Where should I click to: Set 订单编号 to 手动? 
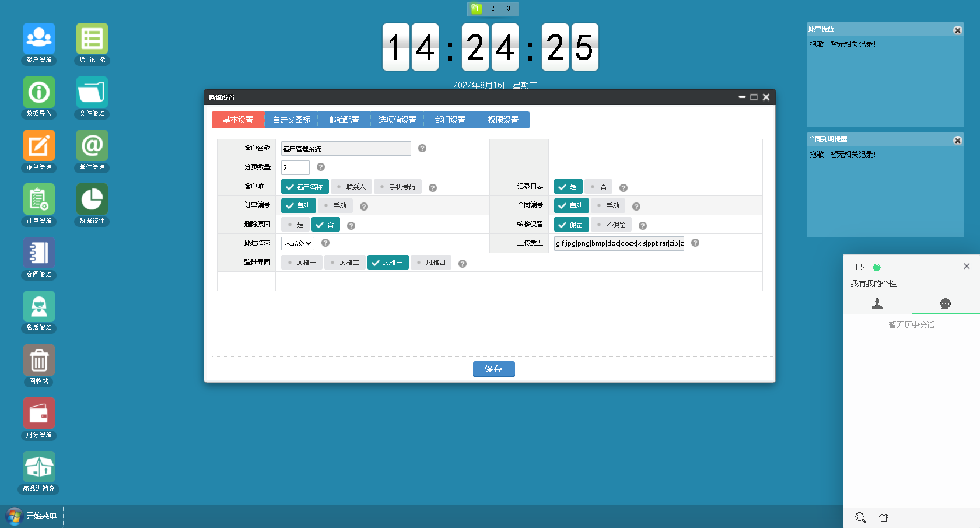335,206
